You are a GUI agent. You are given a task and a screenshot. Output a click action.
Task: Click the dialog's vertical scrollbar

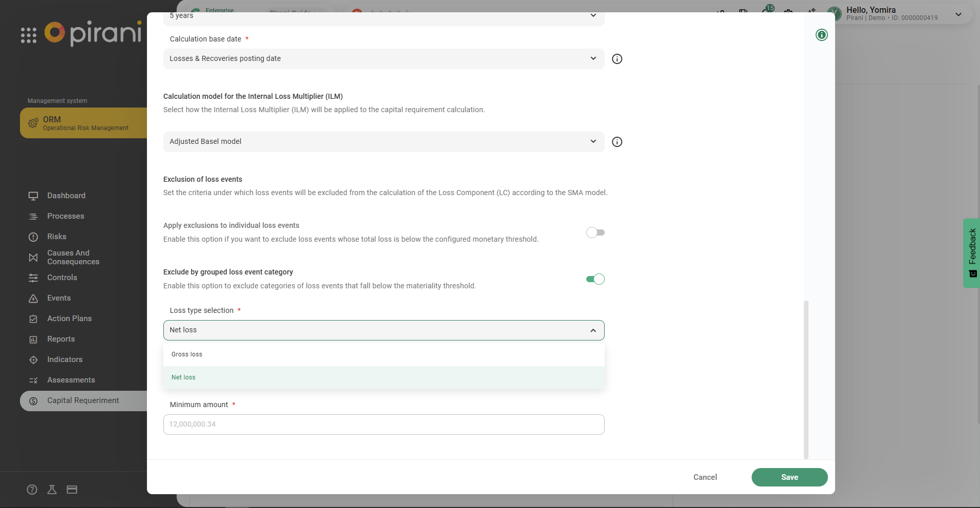pyautogui.click(x=806, y=379)
